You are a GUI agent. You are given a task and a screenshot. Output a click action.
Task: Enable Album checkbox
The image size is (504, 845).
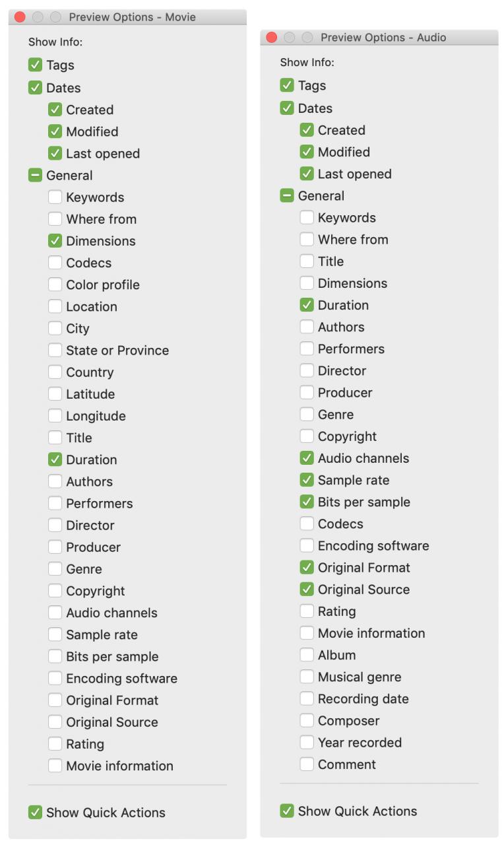click(x=307, y=655)
